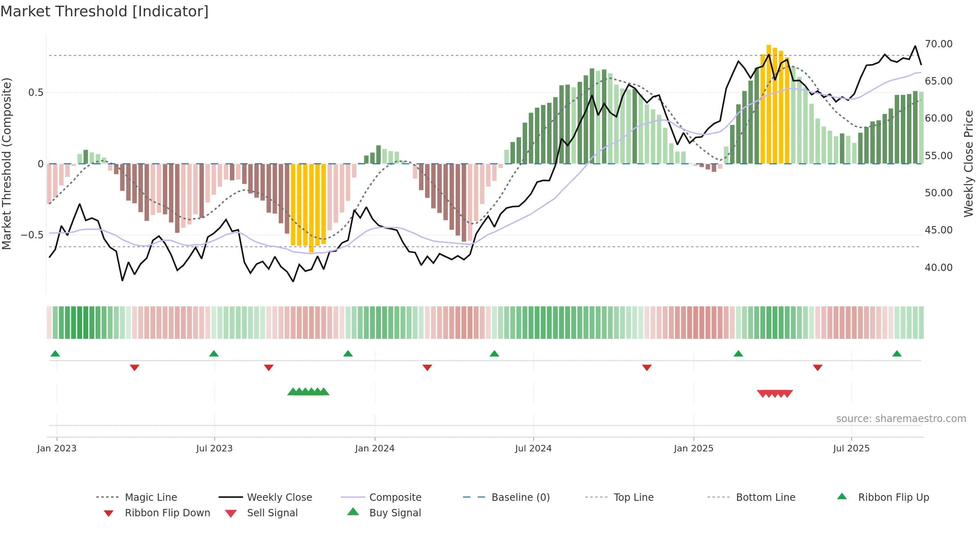Click the 0.5 composite axis label

[x=36, y=93]
